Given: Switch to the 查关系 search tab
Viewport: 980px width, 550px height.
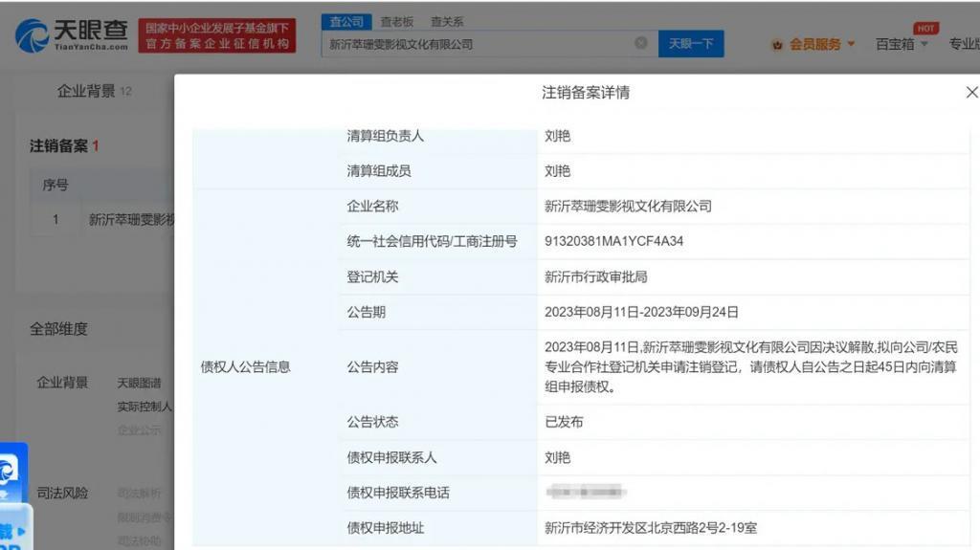Looking at the screenshot, I should coord(447,22).
